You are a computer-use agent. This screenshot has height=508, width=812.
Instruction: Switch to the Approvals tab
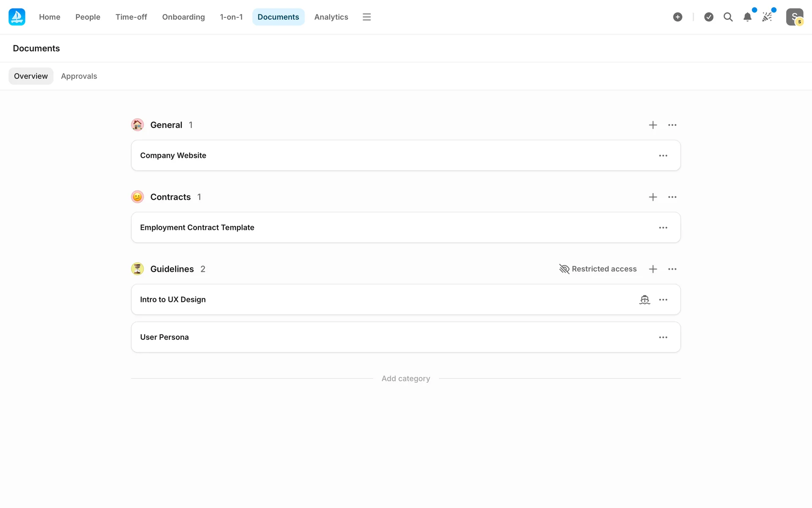click(x=79, y=76)
